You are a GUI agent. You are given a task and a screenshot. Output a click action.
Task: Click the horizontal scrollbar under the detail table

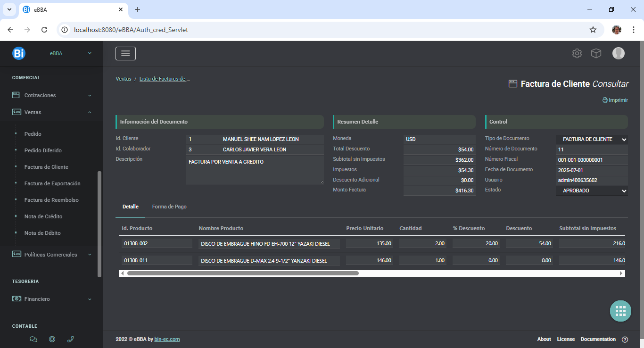click(x=243, y=273)
